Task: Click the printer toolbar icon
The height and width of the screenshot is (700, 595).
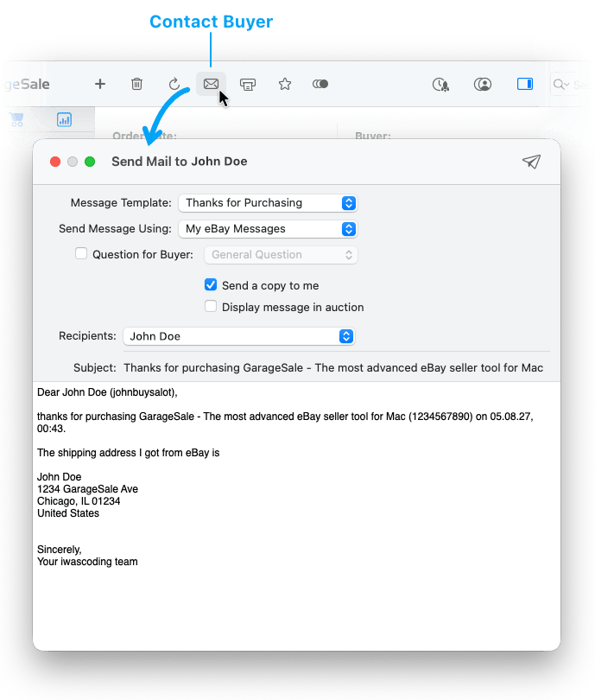Action: coord(248,85)
